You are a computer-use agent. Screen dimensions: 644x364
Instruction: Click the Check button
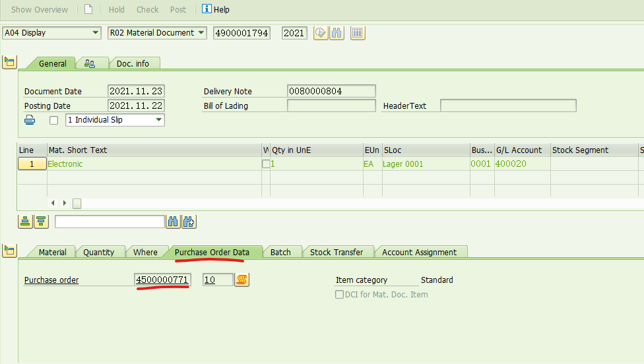(147, 9)
